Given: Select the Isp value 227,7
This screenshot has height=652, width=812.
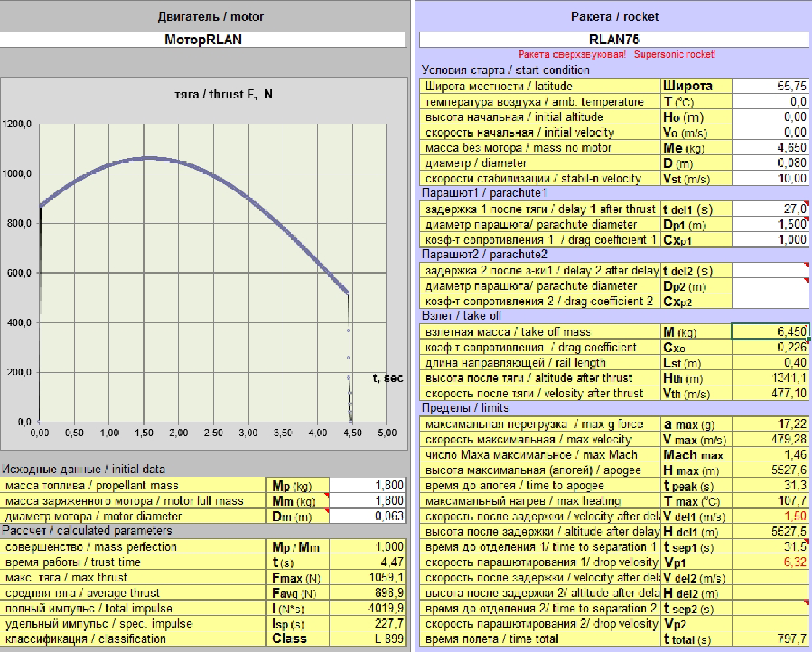Looking at the screenshot, I should point(367,623).
